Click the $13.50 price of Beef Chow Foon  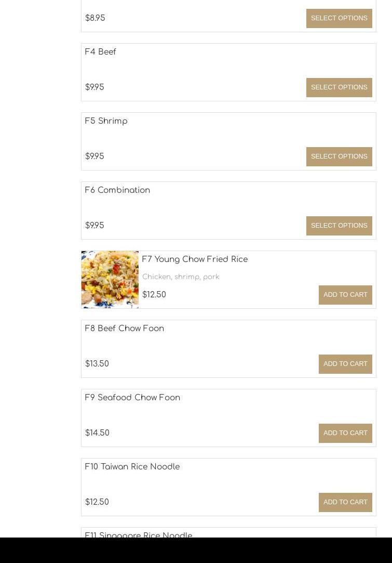[x=97, y=364]
